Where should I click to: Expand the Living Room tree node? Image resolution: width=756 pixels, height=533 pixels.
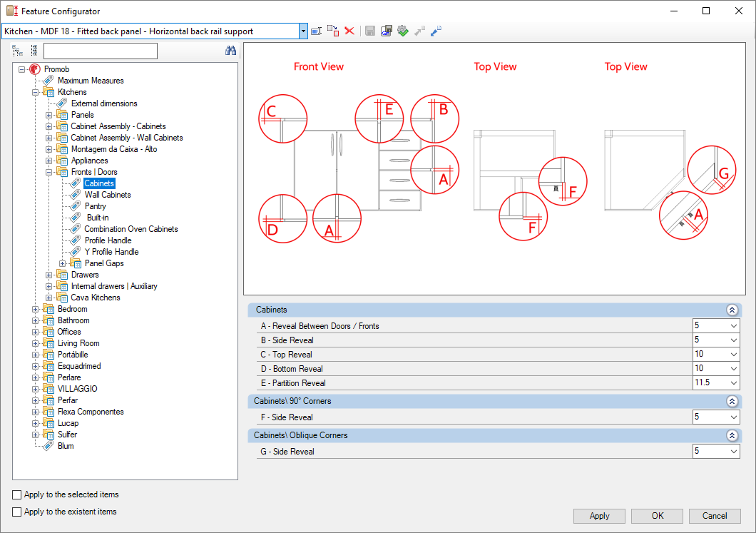(35, 343)
